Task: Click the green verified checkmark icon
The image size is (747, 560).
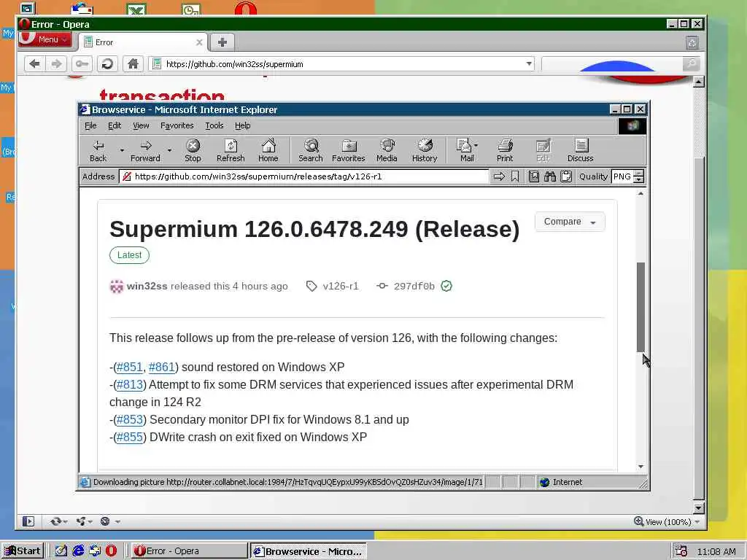Action: [x=446, y=286]
